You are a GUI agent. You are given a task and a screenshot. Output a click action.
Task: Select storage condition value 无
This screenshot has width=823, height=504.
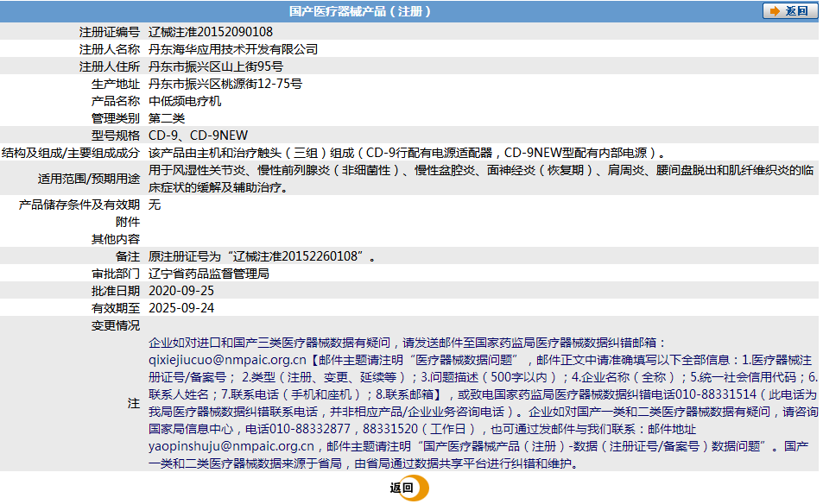click(155, 205)
